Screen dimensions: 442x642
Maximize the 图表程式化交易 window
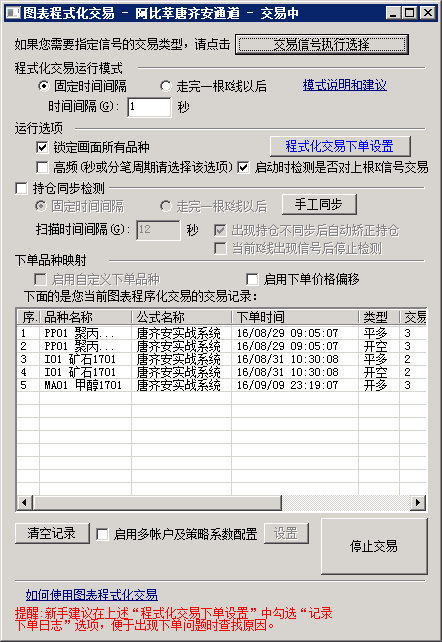click(x=409, y=13)
